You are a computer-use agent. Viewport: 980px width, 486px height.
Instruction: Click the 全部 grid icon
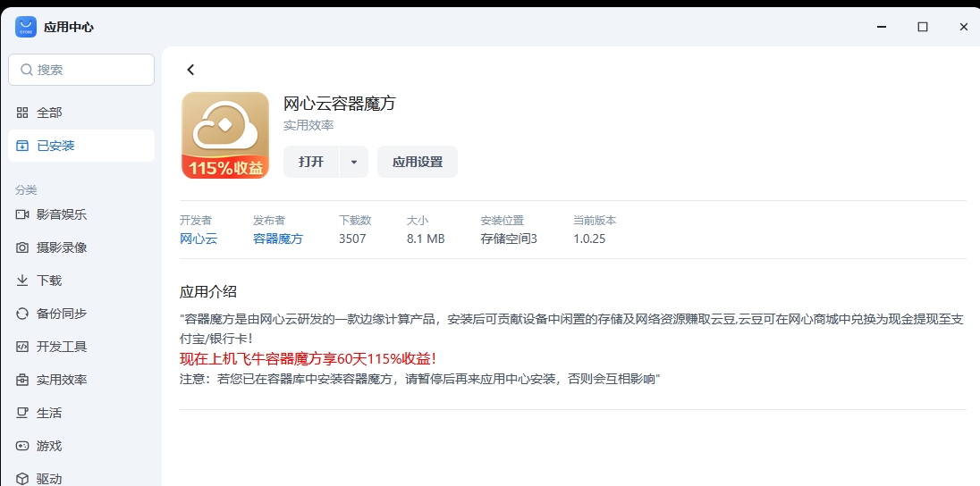22,113
